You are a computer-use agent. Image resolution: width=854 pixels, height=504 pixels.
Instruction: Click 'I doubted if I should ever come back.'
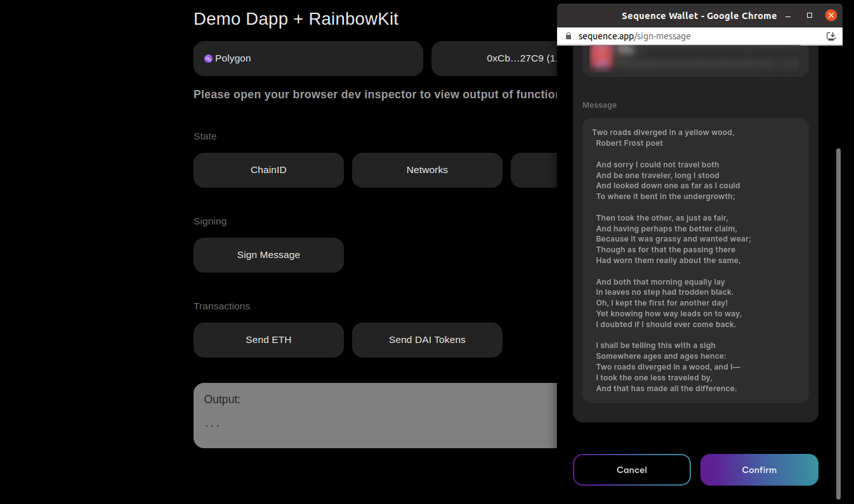click(666, 325)
